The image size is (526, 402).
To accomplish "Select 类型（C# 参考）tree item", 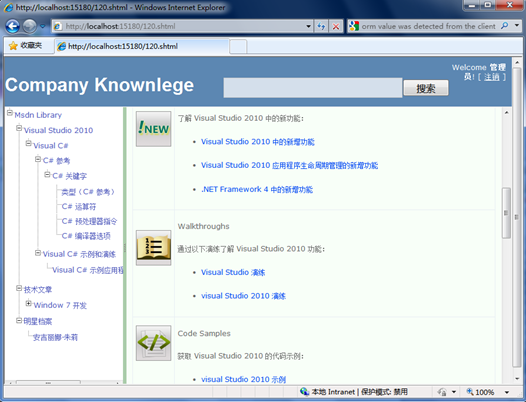I will point(88,192).
